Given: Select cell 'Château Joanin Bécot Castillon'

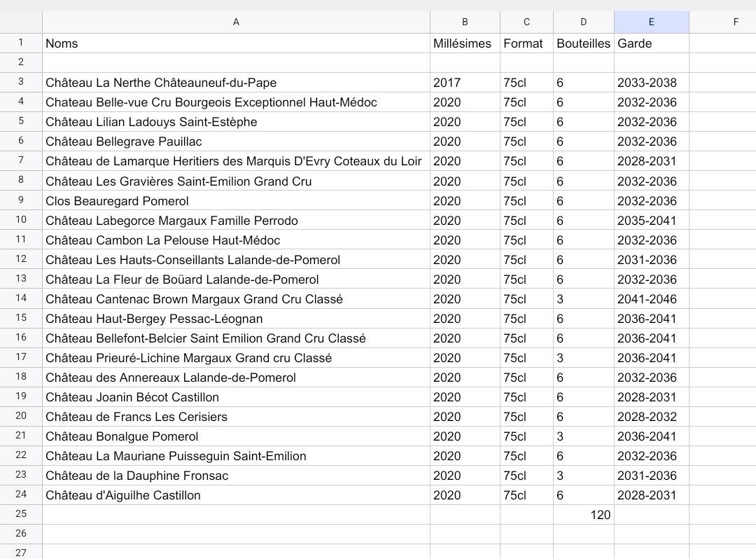Looking at the screenshot, I should (x=236, y=397).
